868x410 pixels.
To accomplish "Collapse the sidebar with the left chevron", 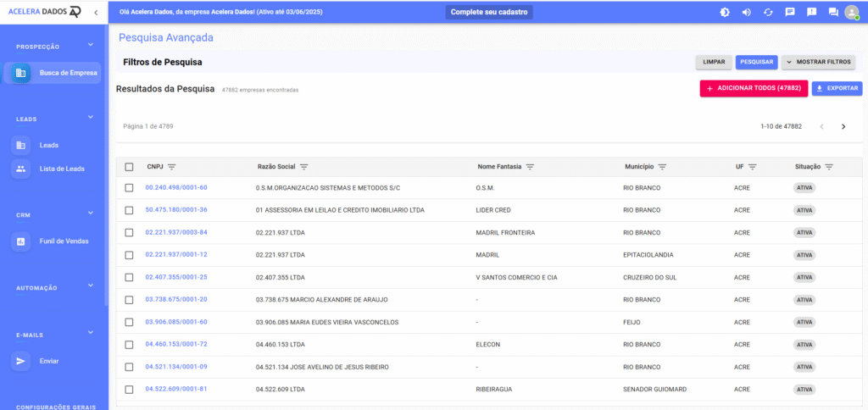I will [96, 12].
